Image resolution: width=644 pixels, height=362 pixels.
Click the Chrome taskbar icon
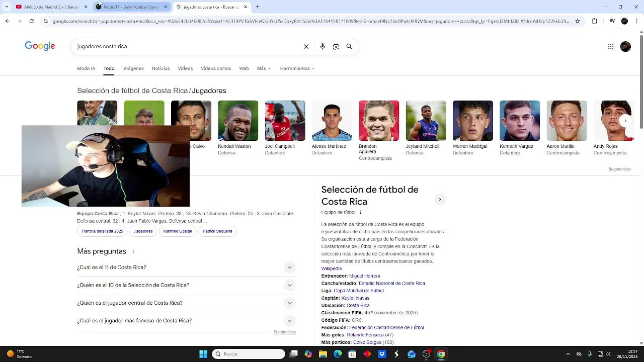[x=441, y=354]
